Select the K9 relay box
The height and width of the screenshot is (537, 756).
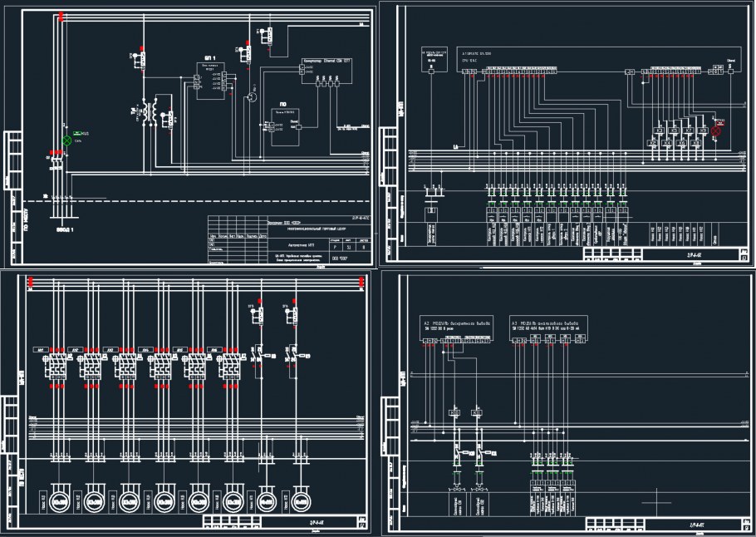[x=704, y=132]
